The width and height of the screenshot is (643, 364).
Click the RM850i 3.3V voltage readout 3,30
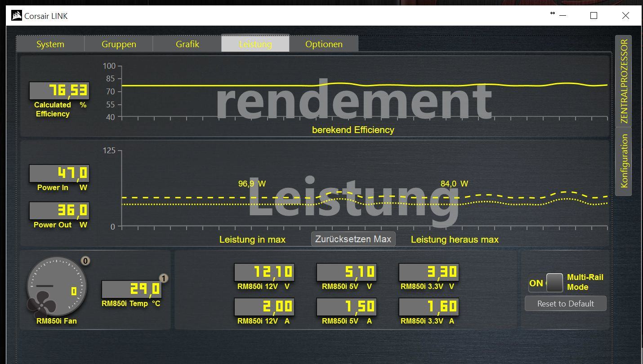[x=429, y=272]
